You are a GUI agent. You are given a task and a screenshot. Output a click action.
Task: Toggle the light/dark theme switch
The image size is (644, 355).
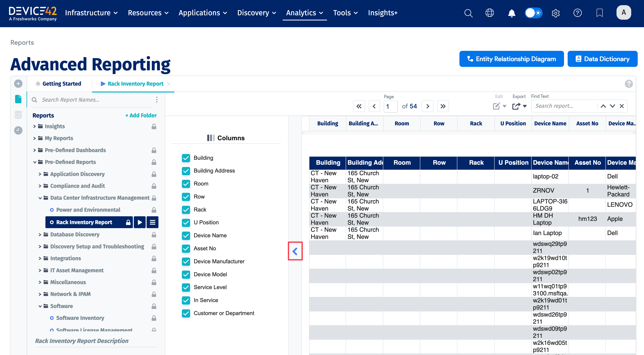point(533,13)
